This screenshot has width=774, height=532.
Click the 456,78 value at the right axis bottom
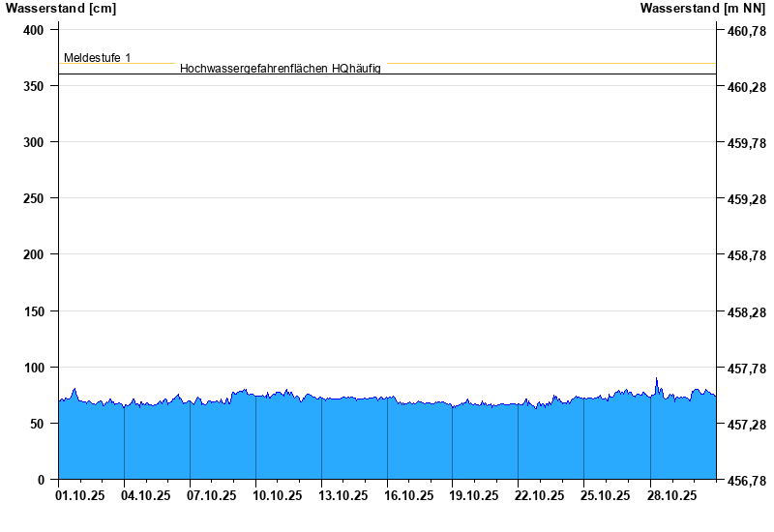point(745,481)
